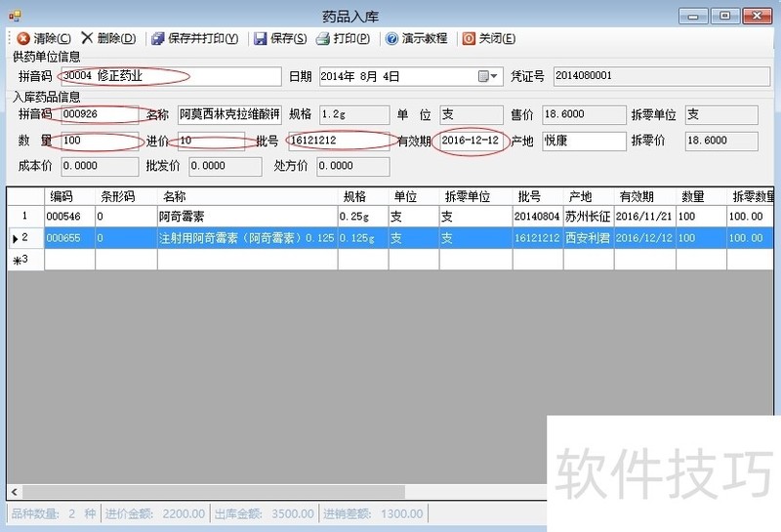Click the horizontal scrollbar left arrow

point(14,492)
